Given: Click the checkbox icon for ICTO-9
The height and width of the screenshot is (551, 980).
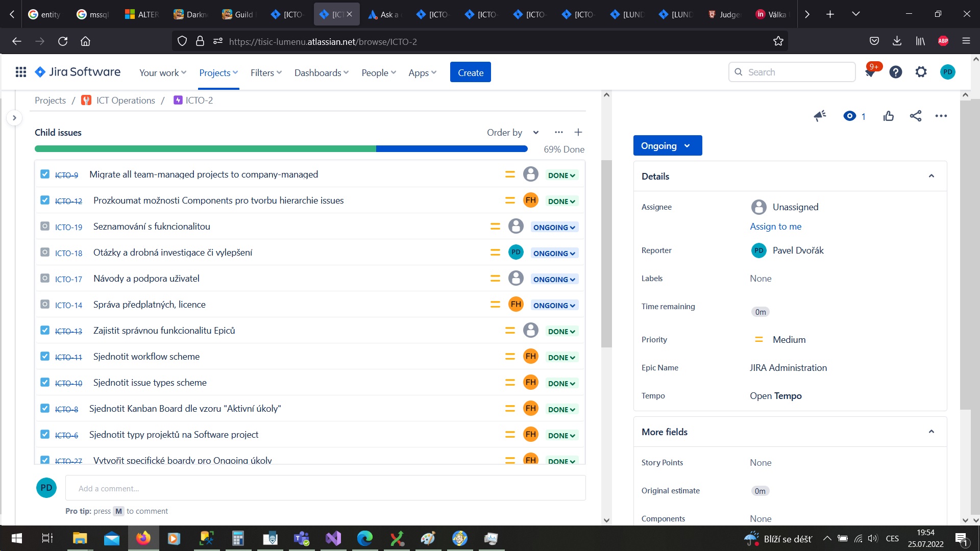Looking at the screenshot, I should tap(45, 174).
